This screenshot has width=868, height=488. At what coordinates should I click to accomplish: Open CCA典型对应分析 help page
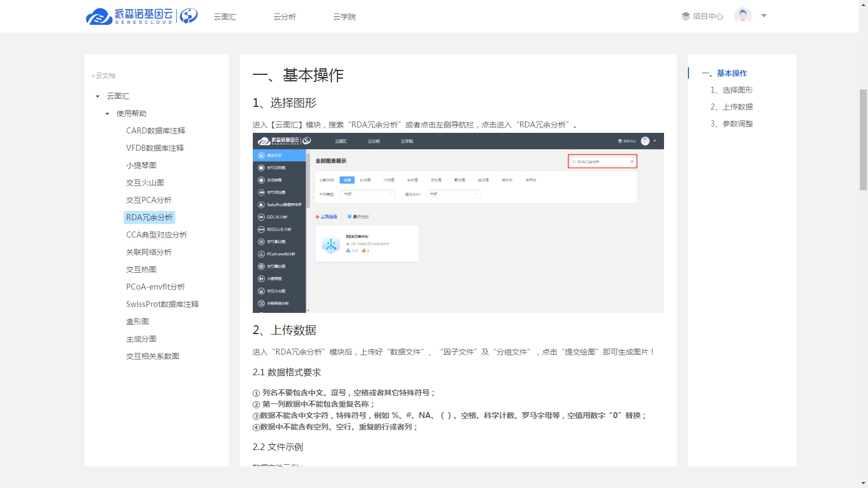pyautogui.click(x=157, y=235)
